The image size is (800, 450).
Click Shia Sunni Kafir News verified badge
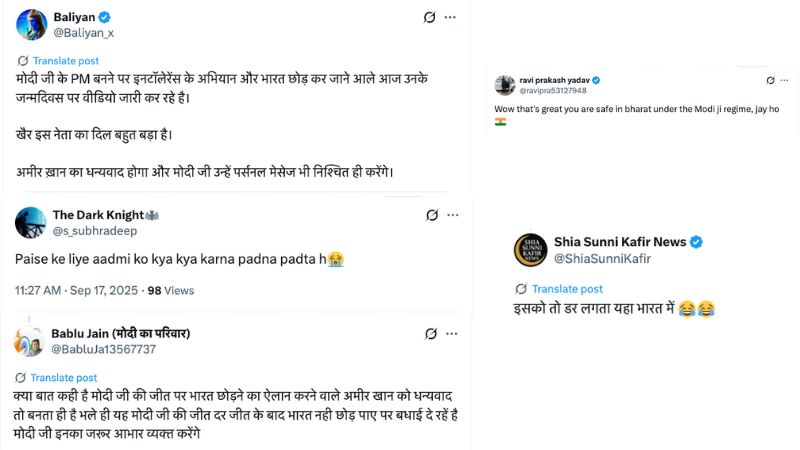pyautogui.click(x=696, y=242)
